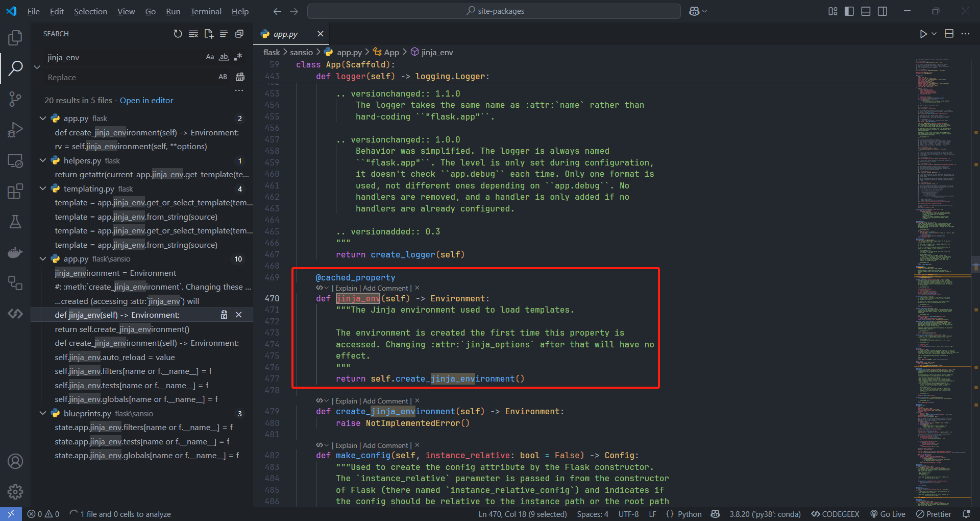Toggle Match Case in search box
Image resolution: width=980 pixels, height=521 pixels.
[x=210, y=57]
